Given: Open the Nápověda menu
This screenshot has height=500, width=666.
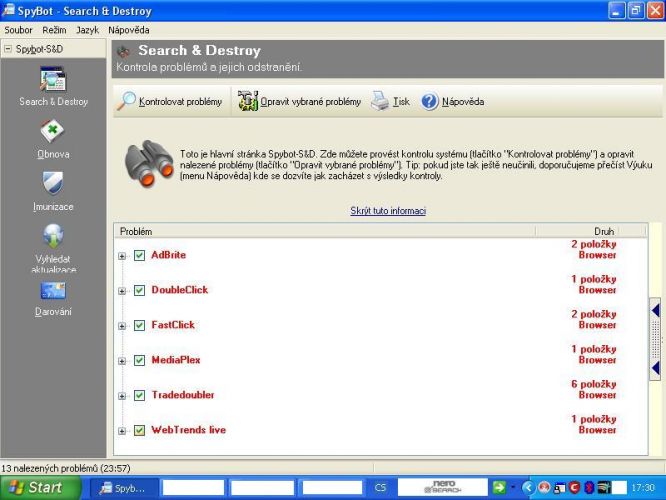Looking at the screenshot, I should (129, 30).
